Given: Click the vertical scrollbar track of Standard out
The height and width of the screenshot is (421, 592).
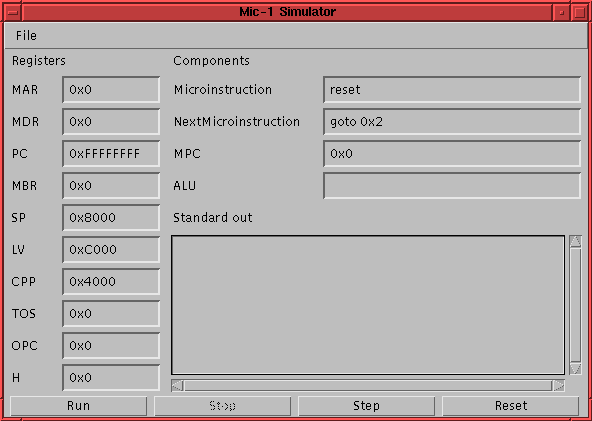Looking at the screenshot, I should 575,305.
